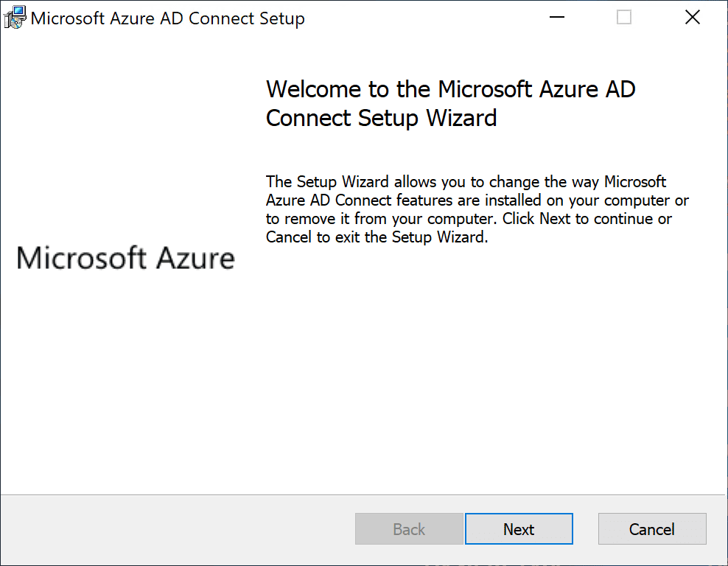
Task: Close the Azure AD Connect Setup window
Action: pos(693,18)
